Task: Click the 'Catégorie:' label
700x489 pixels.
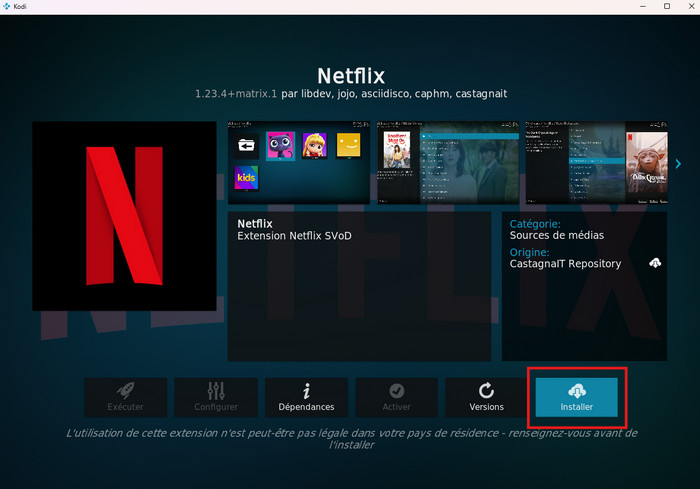Action: pos(535,224)
